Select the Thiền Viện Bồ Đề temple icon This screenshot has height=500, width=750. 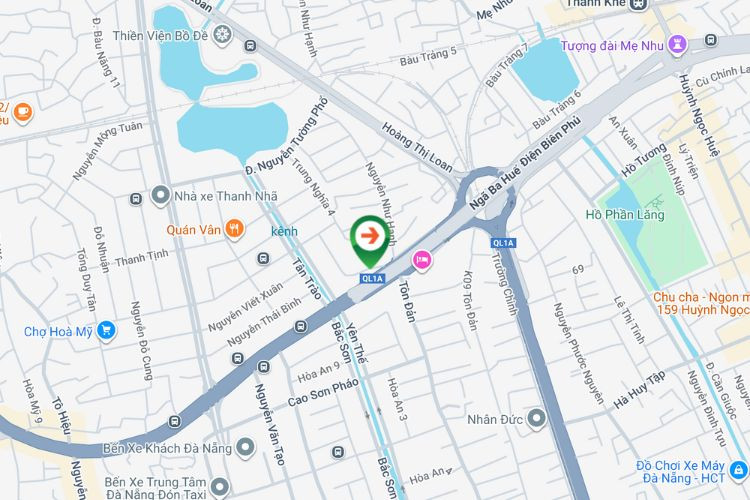tap(222, 35)
